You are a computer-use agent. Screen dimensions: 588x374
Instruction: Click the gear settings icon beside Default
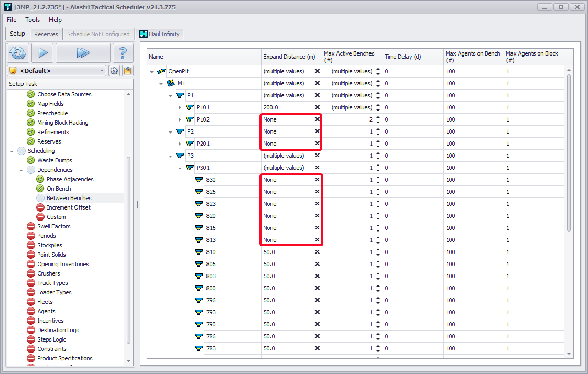click(114, 71)
